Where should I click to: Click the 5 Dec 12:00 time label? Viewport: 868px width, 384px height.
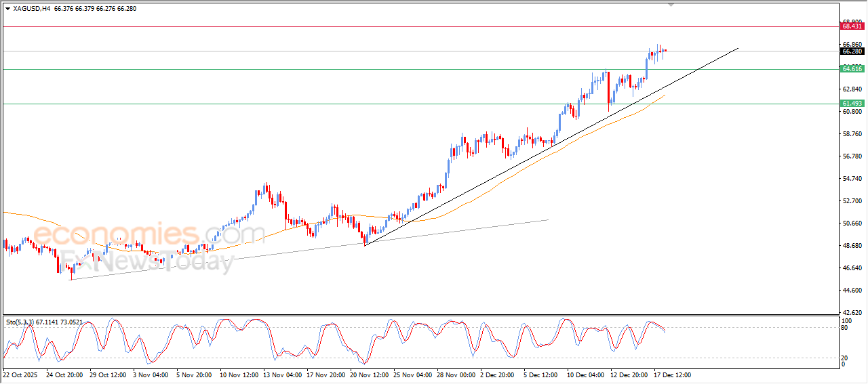click(541, 375)
